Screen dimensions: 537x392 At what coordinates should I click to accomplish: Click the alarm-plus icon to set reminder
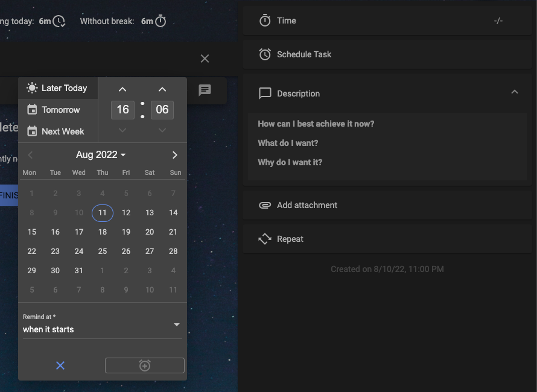[x=144, y=365]
